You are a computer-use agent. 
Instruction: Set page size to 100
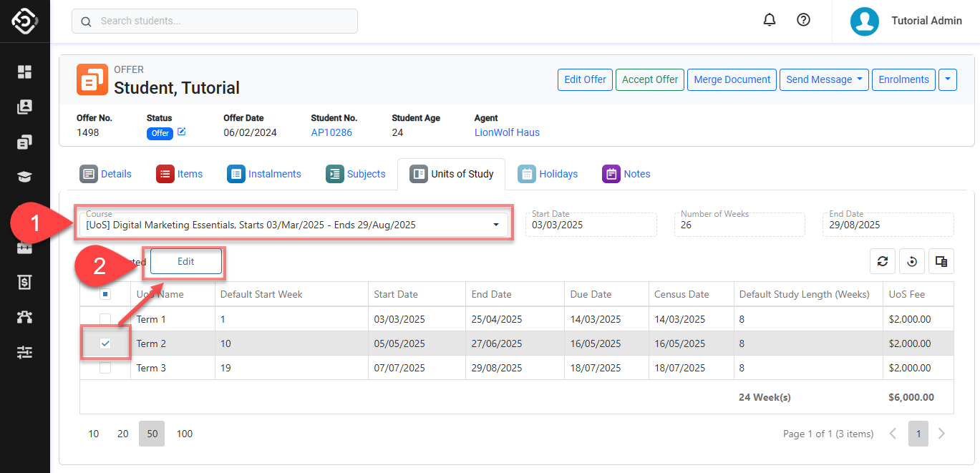185,434
